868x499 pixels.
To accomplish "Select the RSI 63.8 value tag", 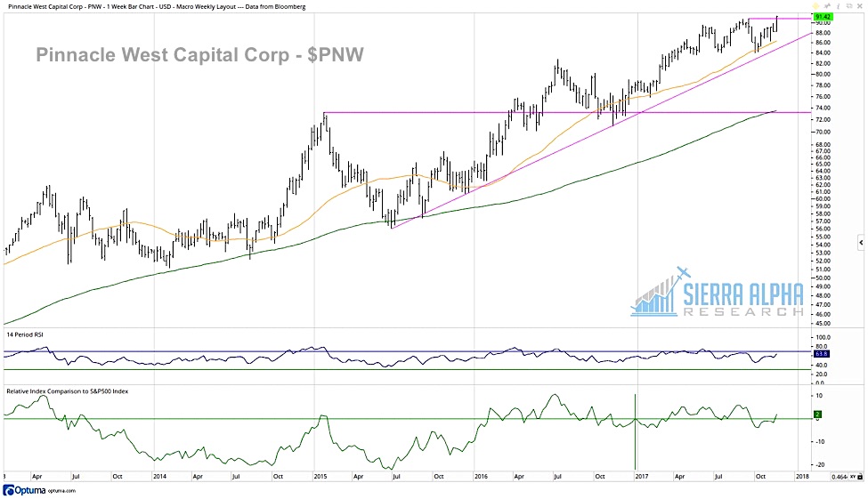I will pyautogui.click(x=822, y=353).
